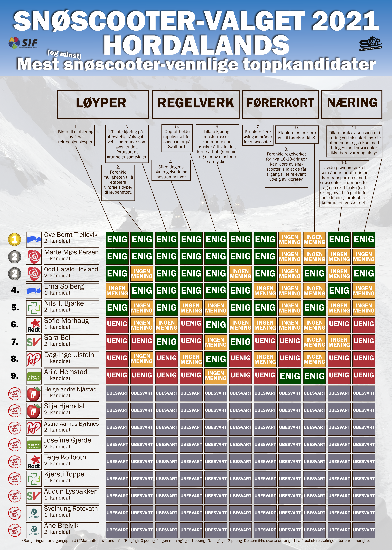Click the 'HORDALANDS' heading
The width and height of the screenshot is (392, 550).
[196, 45]
